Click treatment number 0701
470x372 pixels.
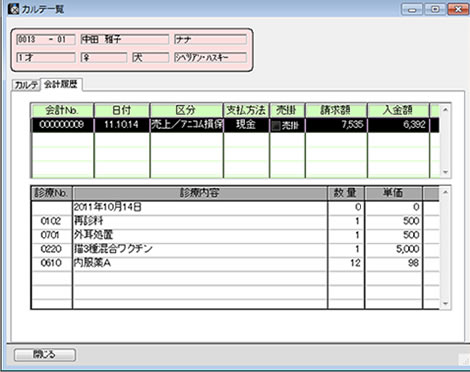point(51,235)
